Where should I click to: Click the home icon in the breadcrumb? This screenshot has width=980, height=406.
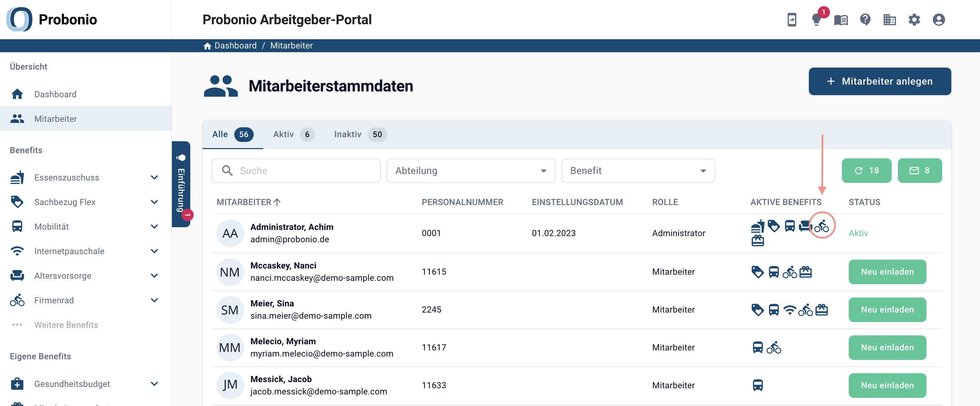(x=207, y=46)
